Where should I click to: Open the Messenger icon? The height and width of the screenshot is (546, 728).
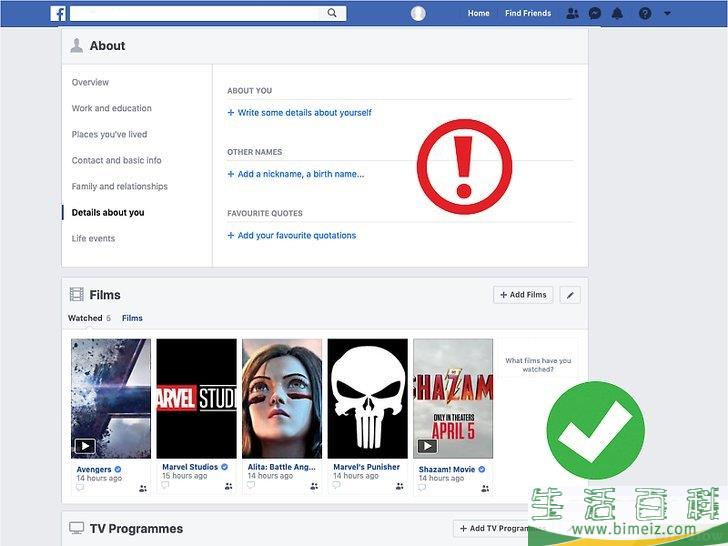tap(595, 13)
